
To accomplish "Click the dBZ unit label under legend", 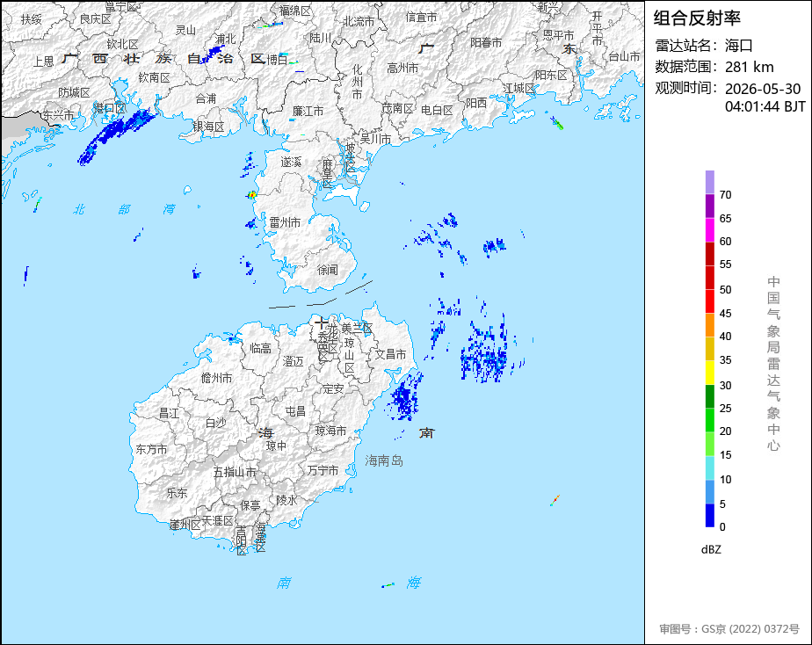I will (x=711, y=550).
